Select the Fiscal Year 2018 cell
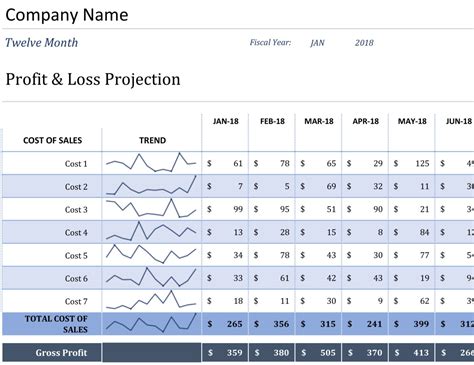Viewport: 474px width, 365px height. pyautogui.click(x=364, y=43)
